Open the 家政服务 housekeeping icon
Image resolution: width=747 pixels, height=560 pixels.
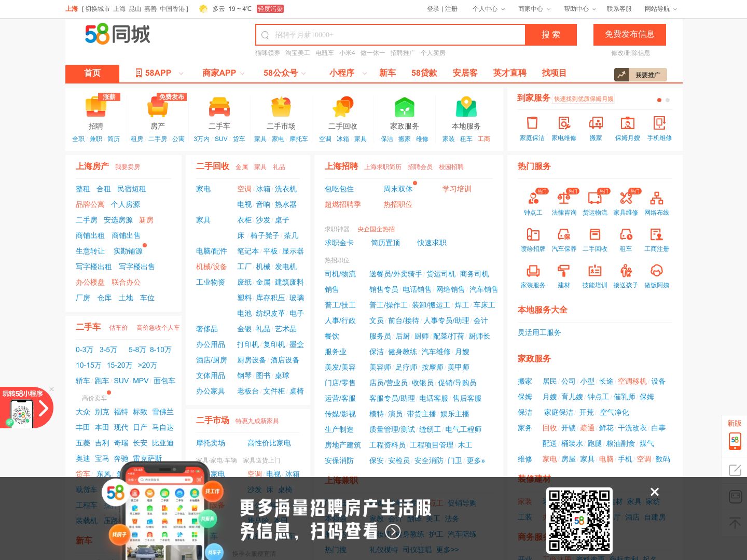pos(405,106)
